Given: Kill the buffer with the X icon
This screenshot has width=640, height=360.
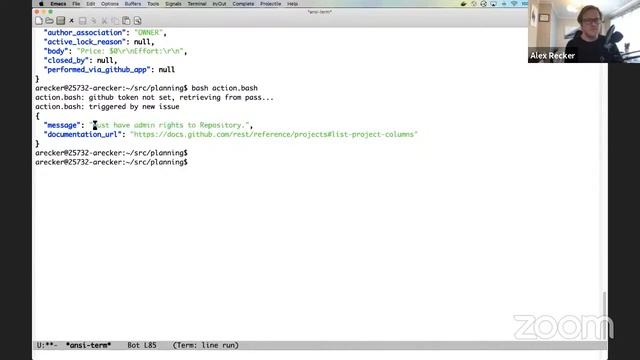Looking at the screenshot, I should [x=71, y=21].
